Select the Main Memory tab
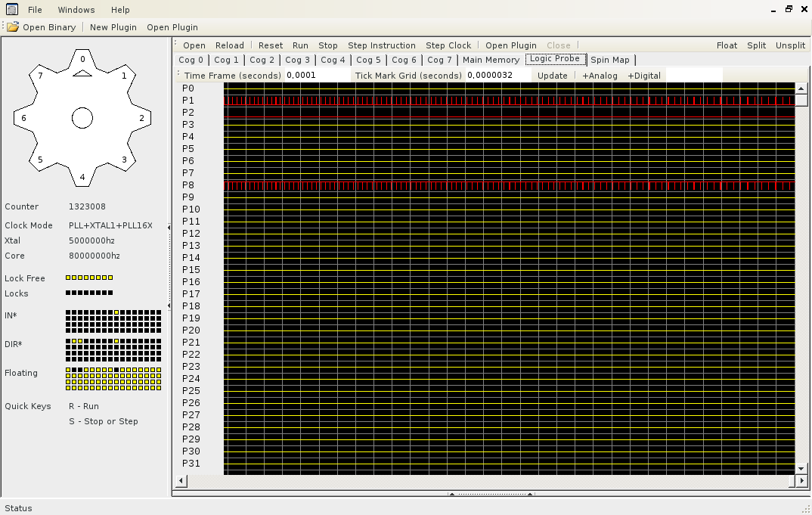 pyautogui.click(x=491, y=60)
